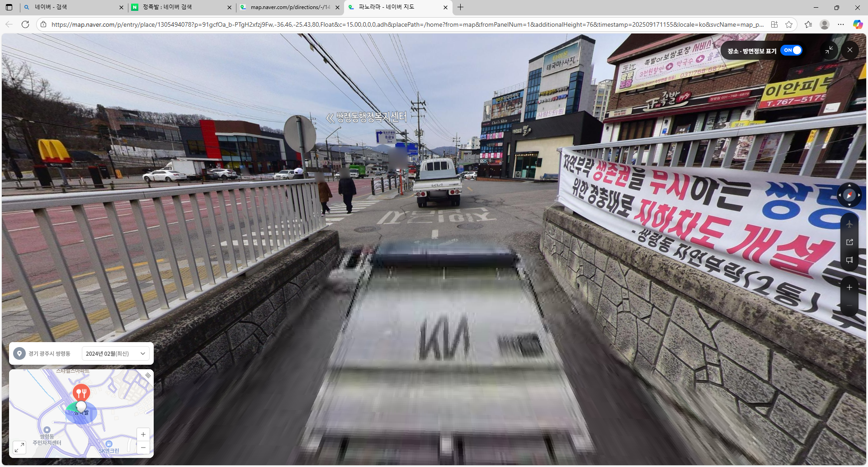Share this panorama via the share icon
The image size is (868, 467).
click(x=849, y=242)
